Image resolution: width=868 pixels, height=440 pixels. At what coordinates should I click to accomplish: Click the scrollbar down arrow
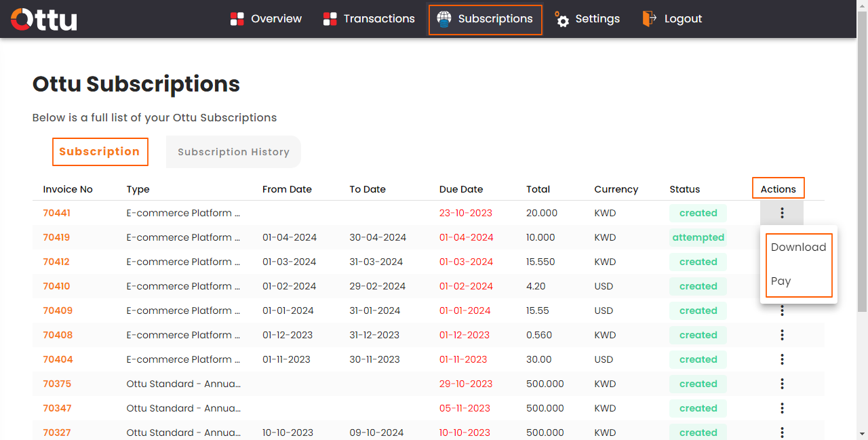862,434
